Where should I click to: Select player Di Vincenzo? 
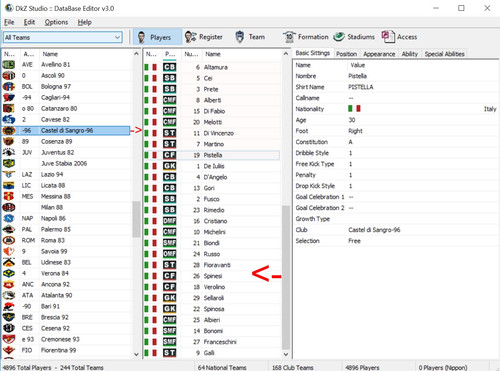213,133
